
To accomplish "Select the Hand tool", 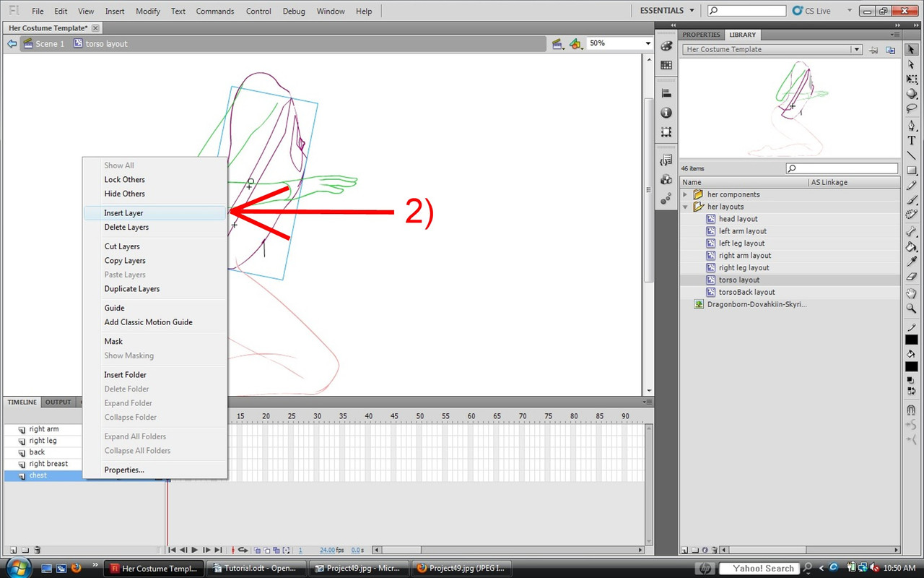I will [912, 293].
